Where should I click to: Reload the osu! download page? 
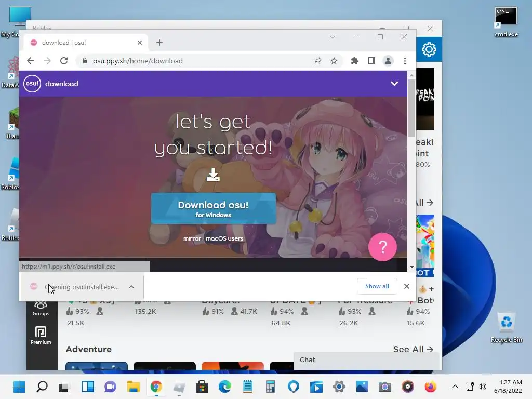tap(64, 61)
